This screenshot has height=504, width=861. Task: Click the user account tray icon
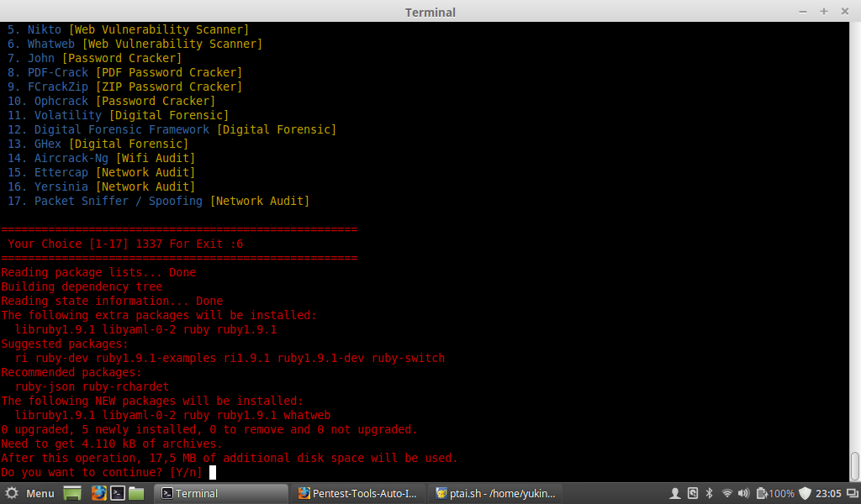(675, 493)
